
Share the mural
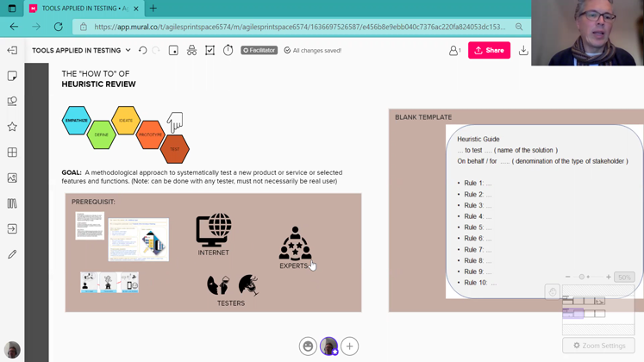(x=489, y=50)
